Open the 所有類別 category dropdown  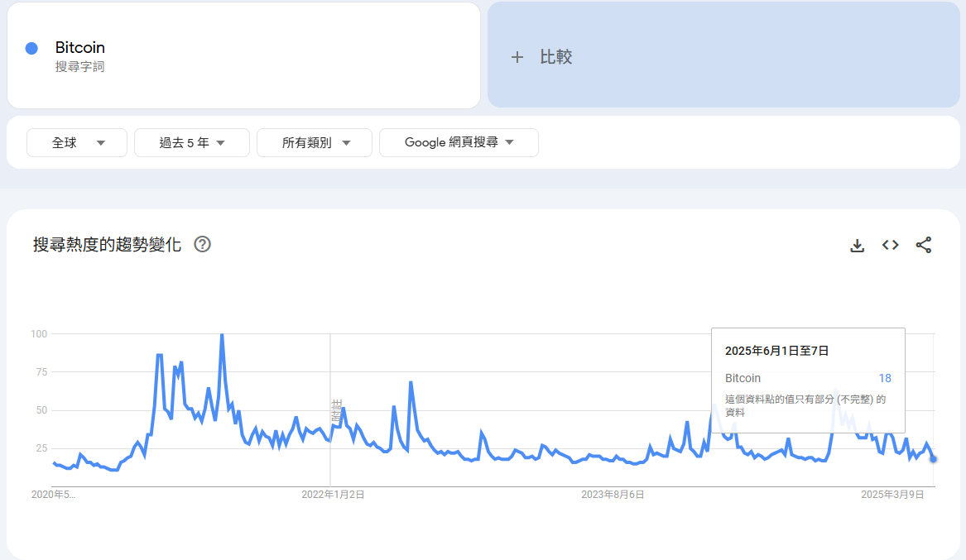pyautogui.click(x=315, y=143)
